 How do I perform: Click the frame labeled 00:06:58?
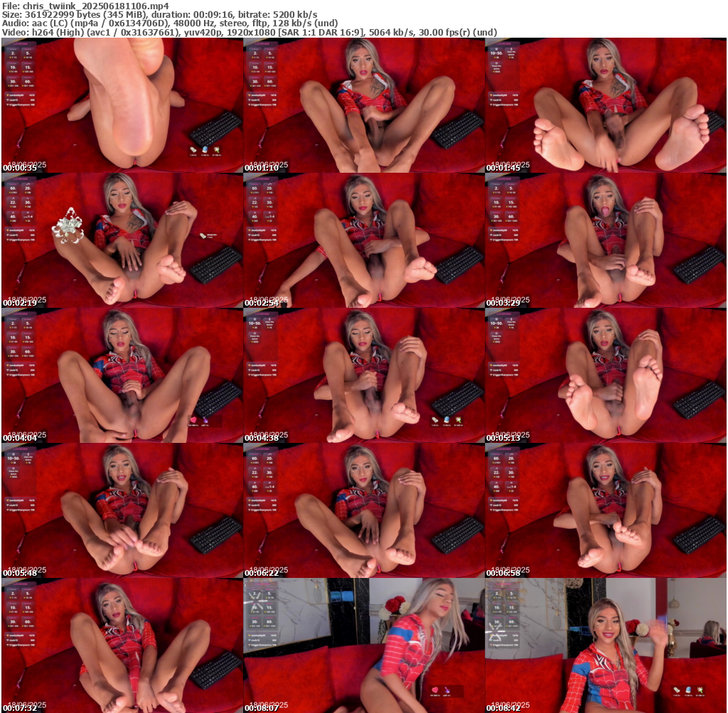click(x=606, y=510)
